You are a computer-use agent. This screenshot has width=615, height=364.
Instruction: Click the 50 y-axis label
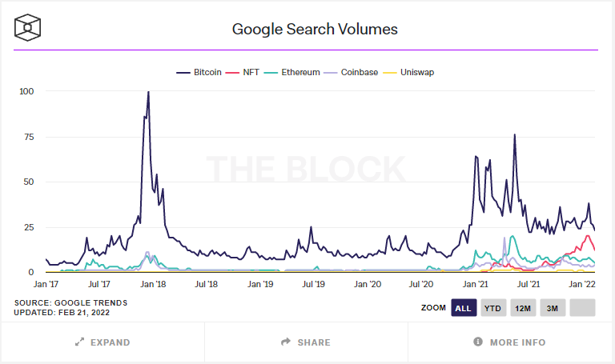coord(29,182)
